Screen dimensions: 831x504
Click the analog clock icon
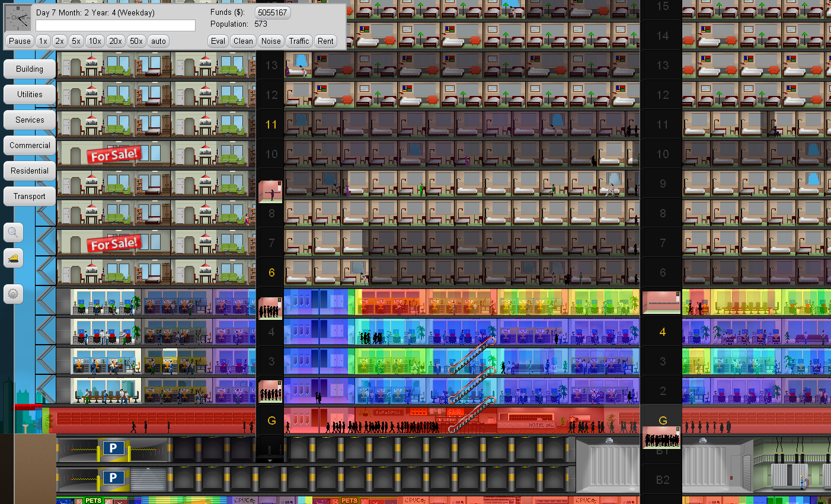[17, 18]
